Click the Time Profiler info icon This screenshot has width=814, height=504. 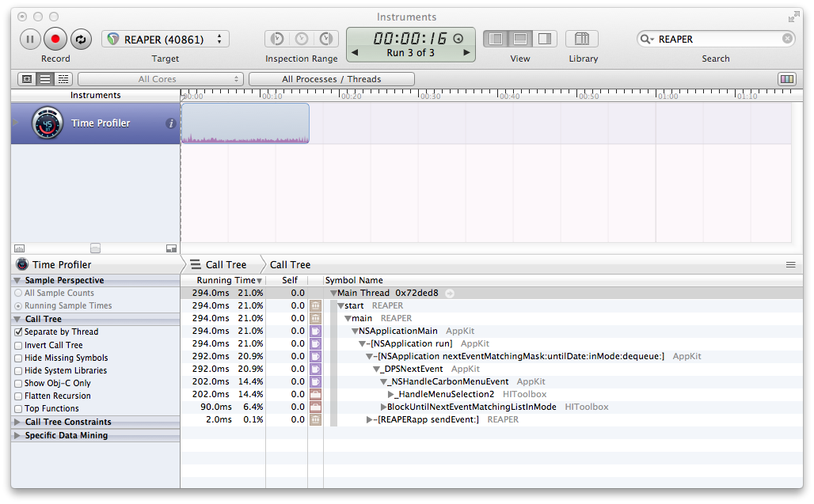[x=170, y=123]
